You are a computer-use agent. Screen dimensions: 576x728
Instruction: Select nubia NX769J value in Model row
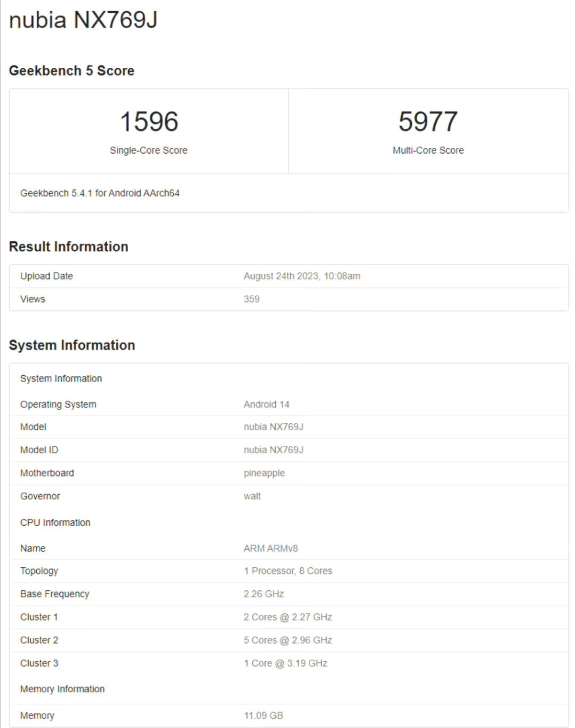pos(274,427)
